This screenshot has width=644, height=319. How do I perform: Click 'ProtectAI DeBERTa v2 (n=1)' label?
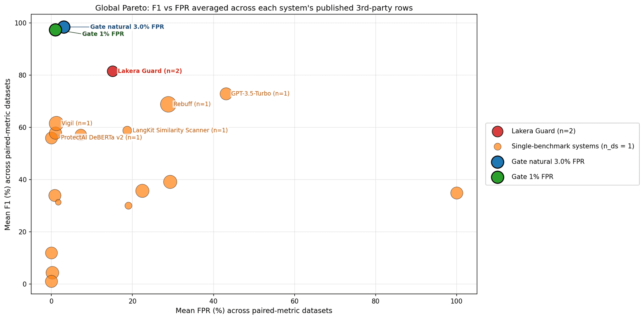(x=101, y=138)
